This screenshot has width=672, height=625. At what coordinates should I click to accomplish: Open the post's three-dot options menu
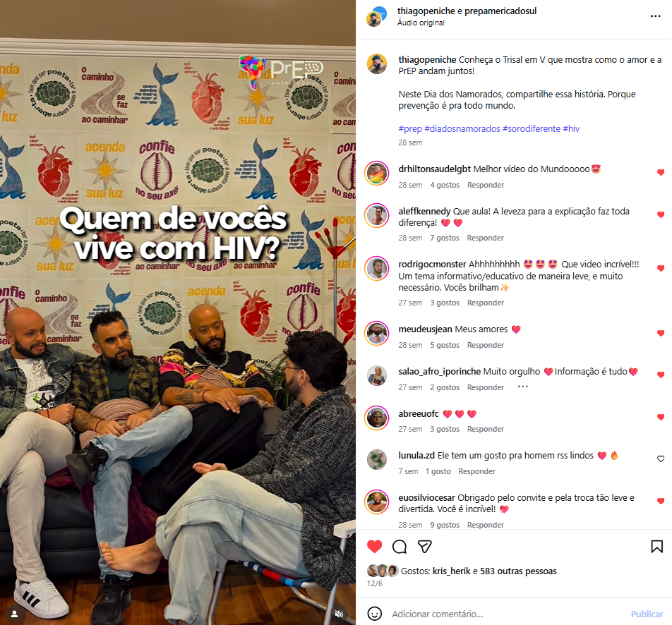click(x=655, y=16)
